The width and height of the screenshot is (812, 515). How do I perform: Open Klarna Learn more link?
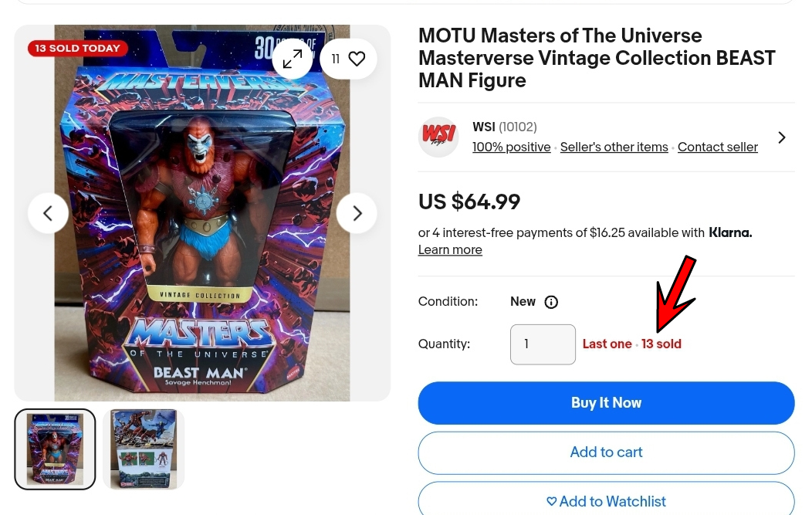[450, 249]
